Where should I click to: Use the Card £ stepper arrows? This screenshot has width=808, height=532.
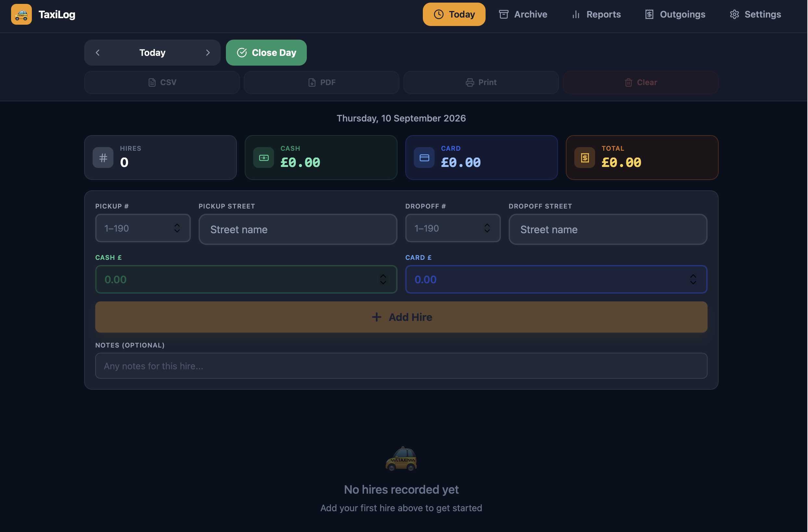(x=694, y=280)
